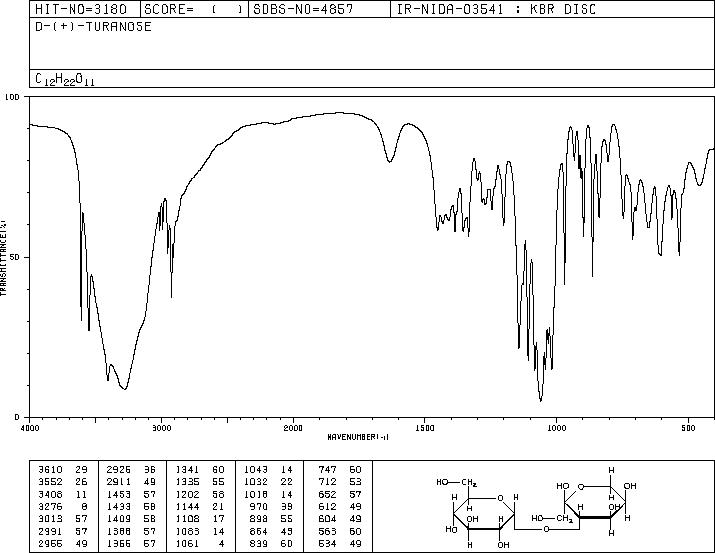The width and height of the screenshot is (715, 553).
Task: Click the 1144 peak entry
Action: (200, 506)
